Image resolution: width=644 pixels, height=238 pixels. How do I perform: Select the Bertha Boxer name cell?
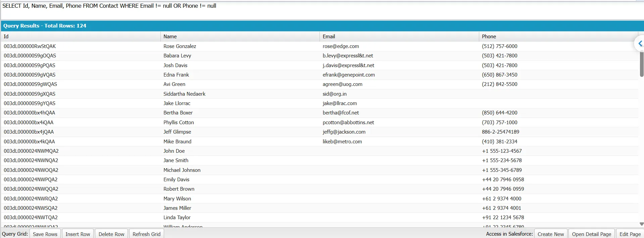pos(240,113)
